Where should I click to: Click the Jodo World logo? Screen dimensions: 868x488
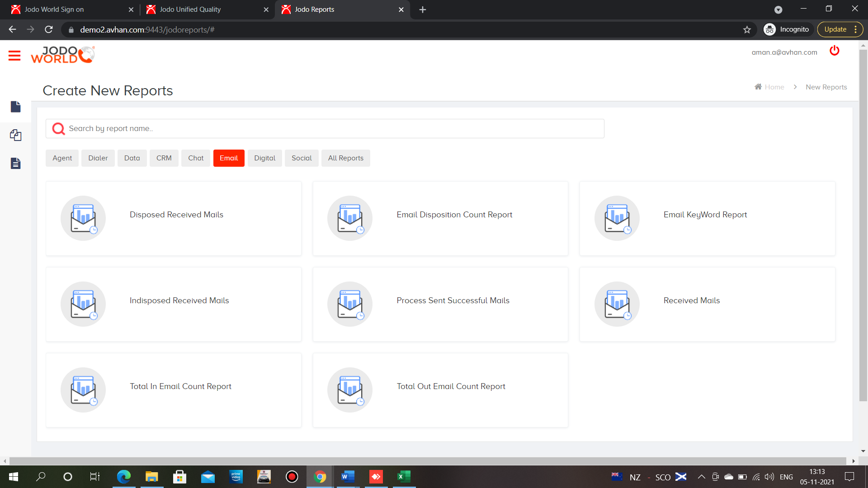pos(62,54)
